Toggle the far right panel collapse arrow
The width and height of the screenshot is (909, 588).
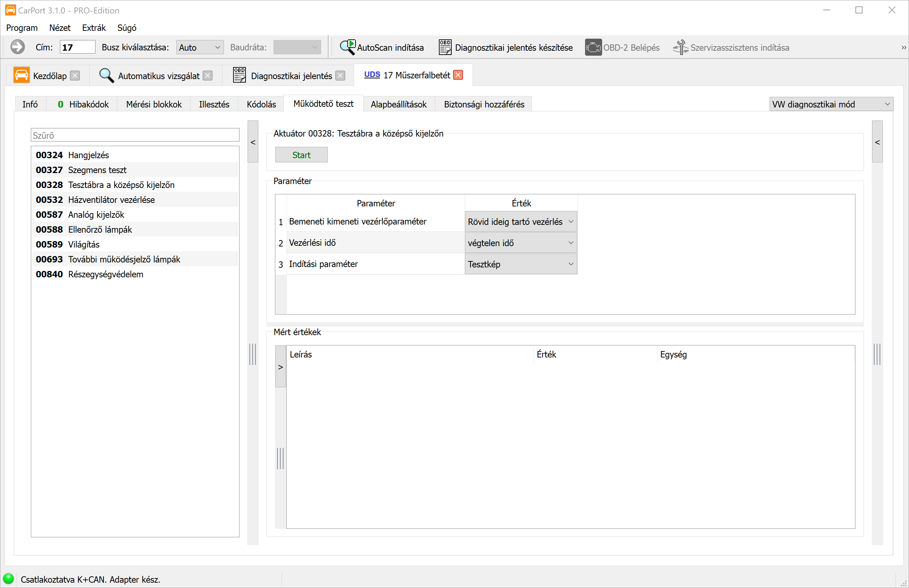point(877,142)
